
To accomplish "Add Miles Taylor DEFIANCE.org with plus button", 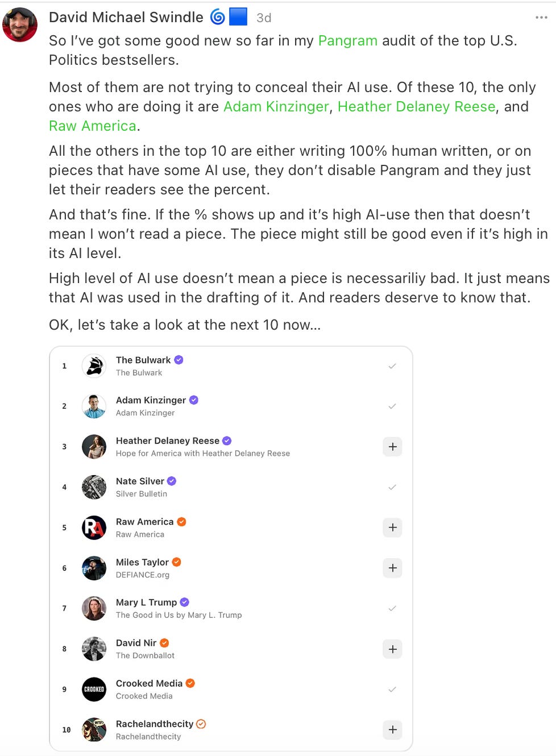I will 392,568.
